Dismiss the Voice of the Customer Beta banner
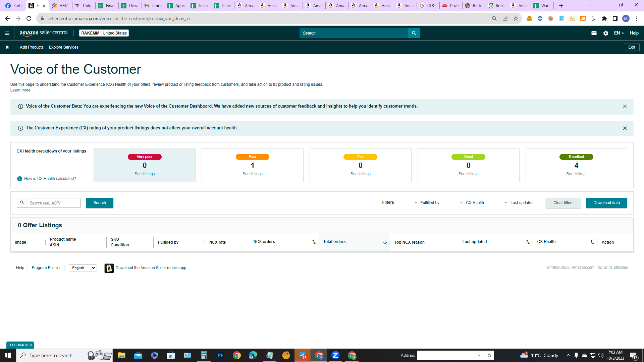The width and height of the screenshot is (644, 362). pos(625,106)
